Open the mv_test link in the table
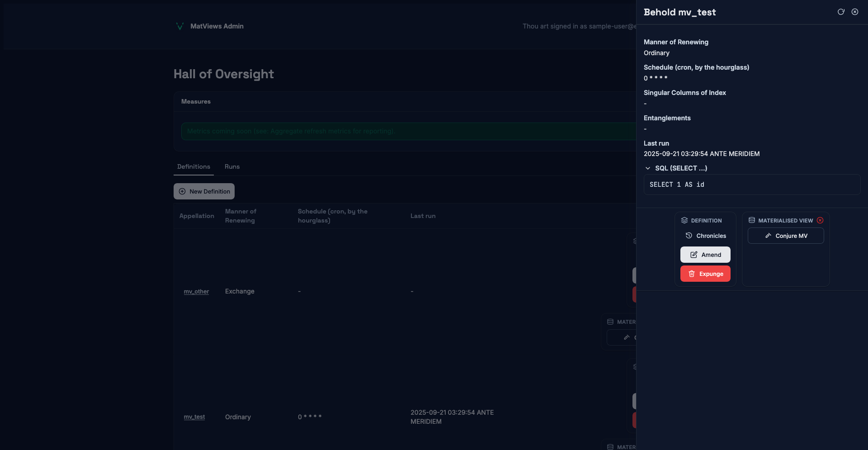The width and height of the screenshot is (868, 450). 194,417
